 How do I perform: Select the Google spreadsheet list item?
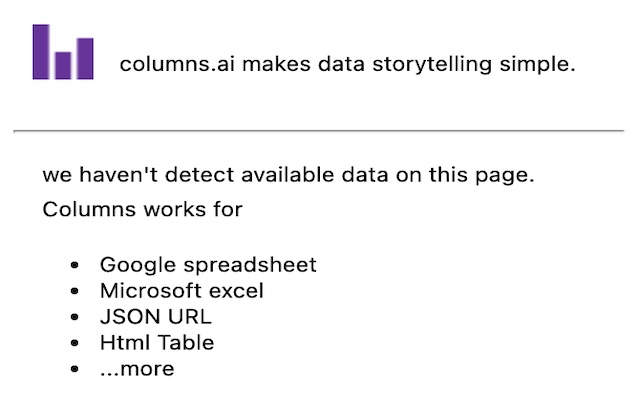point(208,265)
